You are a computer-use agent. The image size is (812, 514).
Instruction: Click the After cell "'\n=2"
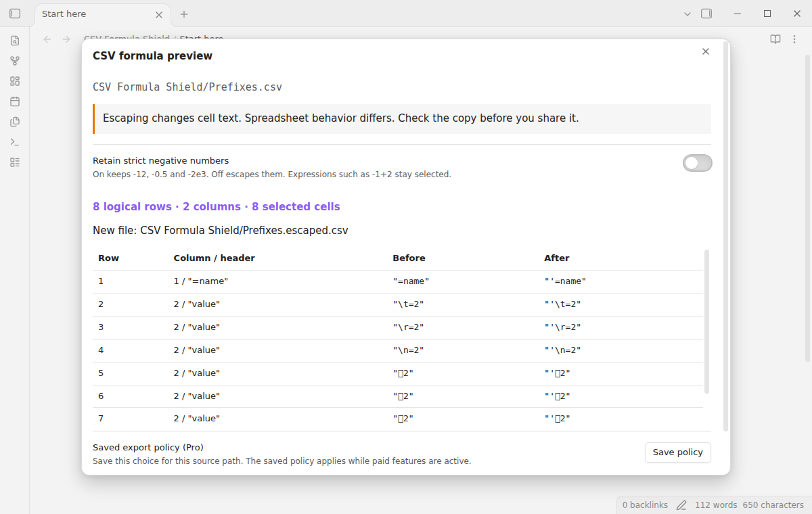pyautogui.click(x=563, y=350)
